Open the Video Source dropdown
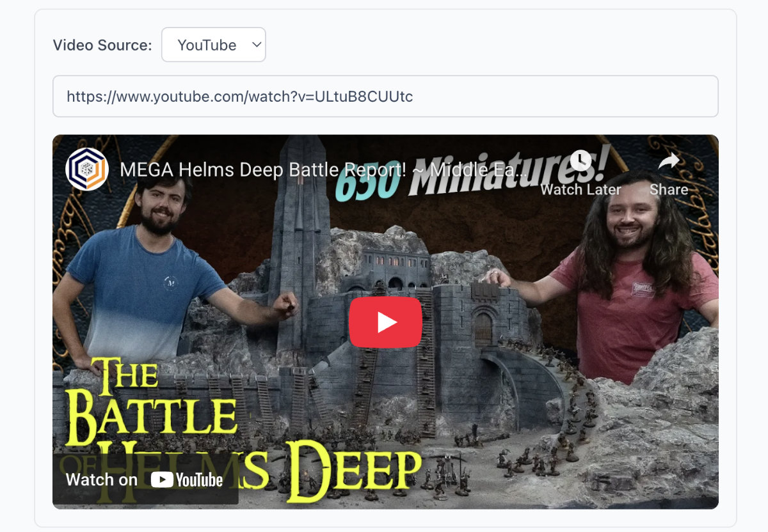Image resolution: width=768 pixels, height=532 pixels. pyautogui.click(x=214, y=45)
